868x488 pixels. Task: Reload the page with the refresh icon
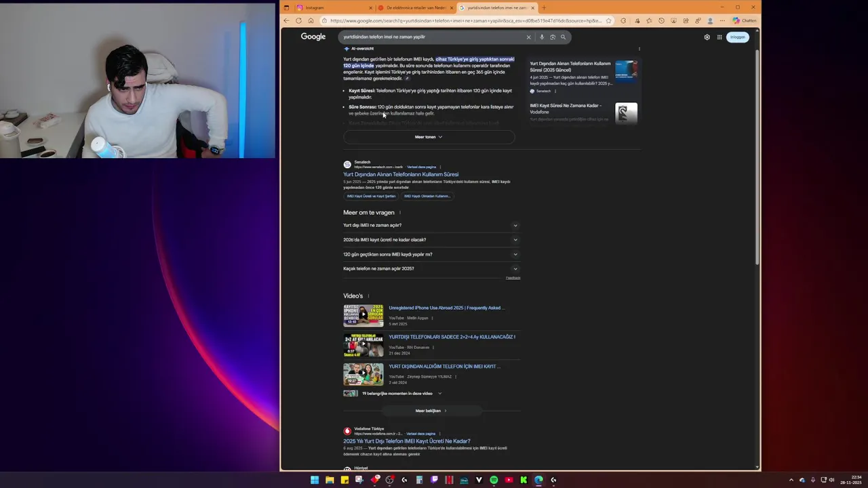(x=298, y=20)
